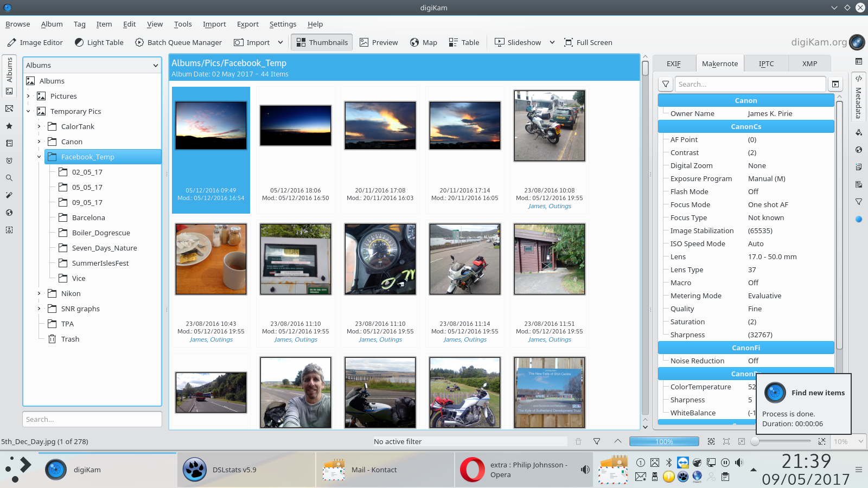Screen dimensions: 868x488
Task: Open the Search magnifier tab in left sidebar
Action: click(x=9, y=178)
